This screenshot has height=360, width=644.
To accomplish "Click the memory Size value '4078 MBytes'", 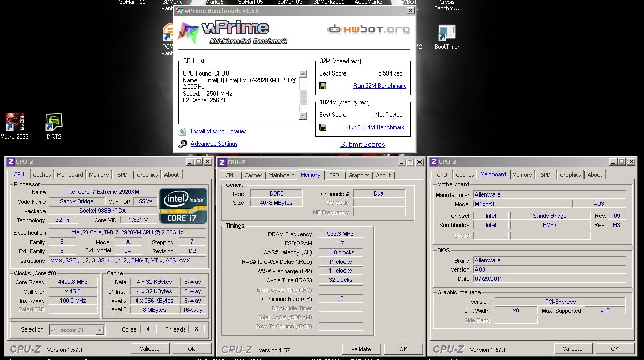I will click(277, 203).
